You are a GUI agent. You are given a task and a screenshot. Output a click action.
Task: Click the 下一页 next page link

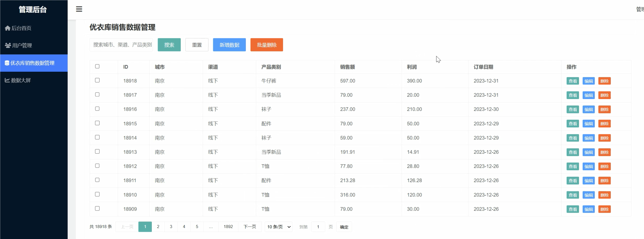(250, 227)
